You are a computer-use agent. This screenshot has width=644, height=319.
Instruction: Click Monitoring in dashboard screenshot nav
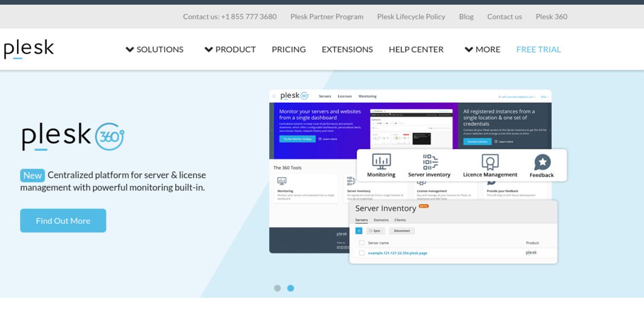[x=368, y=96]
